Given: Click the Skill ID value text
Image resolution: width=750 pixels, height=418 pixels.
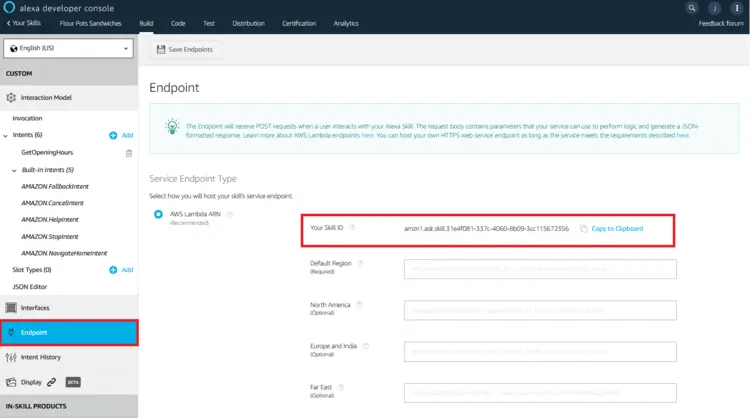Looking at the screenshot, I should (486, 229).
